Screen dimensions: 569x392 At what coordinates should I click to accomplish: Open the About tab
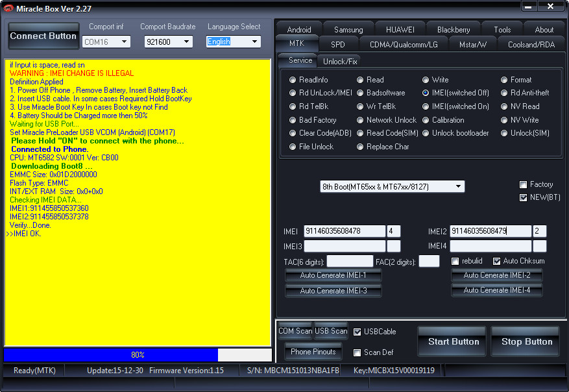[544, 30]
